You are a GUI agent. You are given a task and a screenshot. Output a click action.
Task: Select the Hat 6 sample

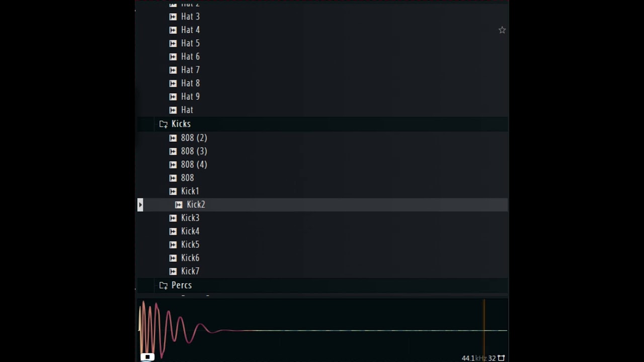[190, 57]
